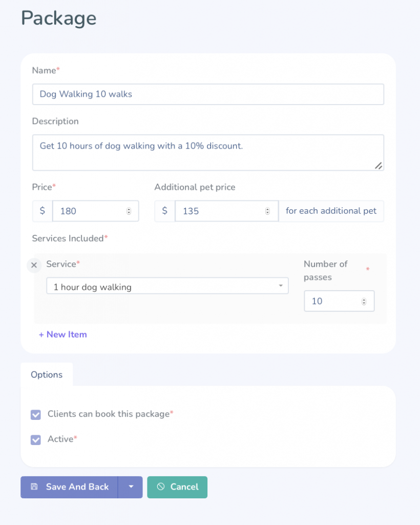420x525 pixels.
Task: Click the description textarea resize handle
Action: [378, 166]
